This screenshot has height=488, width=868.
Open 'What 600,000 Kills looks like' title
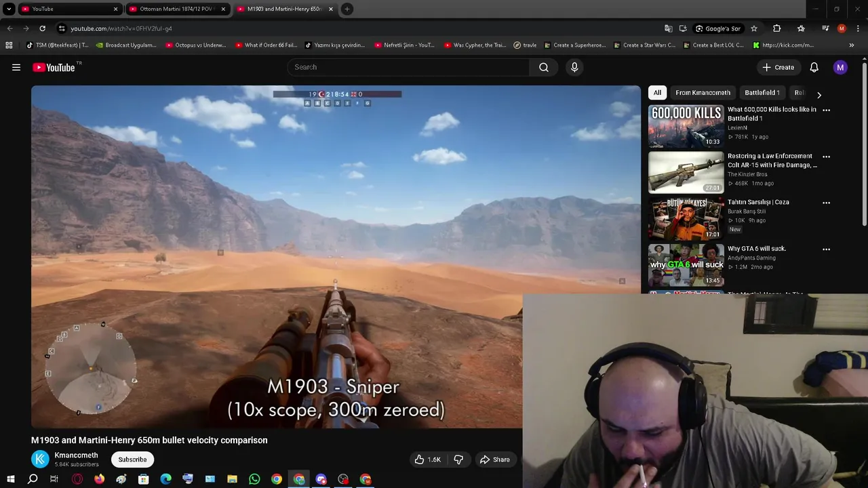tap(772, 114)
